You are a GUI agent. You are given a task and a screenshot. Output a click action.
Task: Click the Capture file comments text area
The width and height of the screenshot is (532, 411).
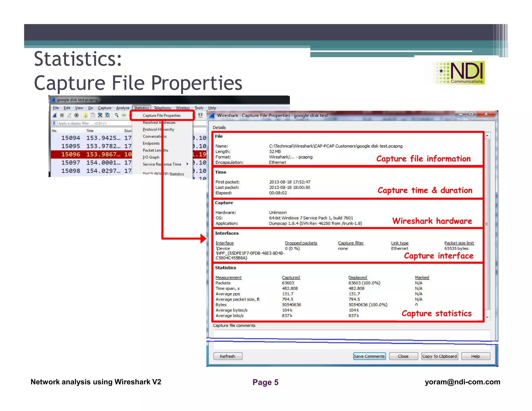pyautogui.click(x=352, y=340)
